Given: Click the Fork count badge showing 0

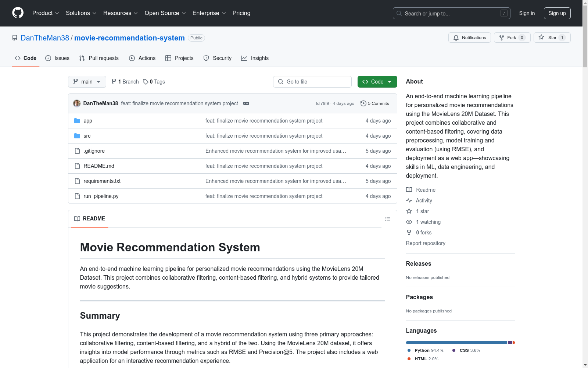Looking at the screenshot, I should (x=522, y=38).
